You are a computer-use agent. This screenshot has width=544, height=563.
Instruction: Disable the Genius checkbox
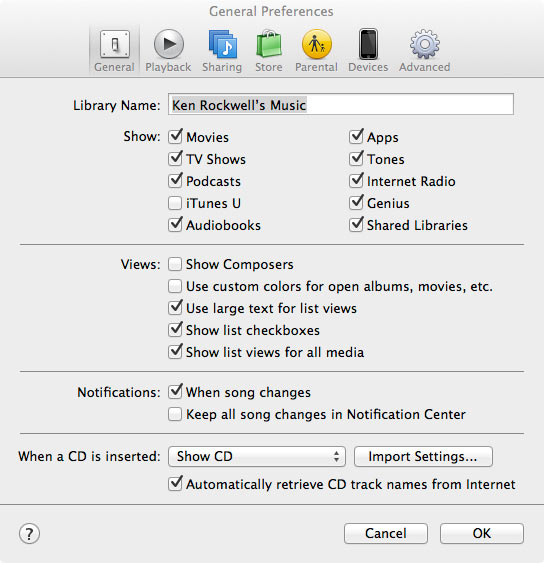pyautogui.click(x=356, y=203)
